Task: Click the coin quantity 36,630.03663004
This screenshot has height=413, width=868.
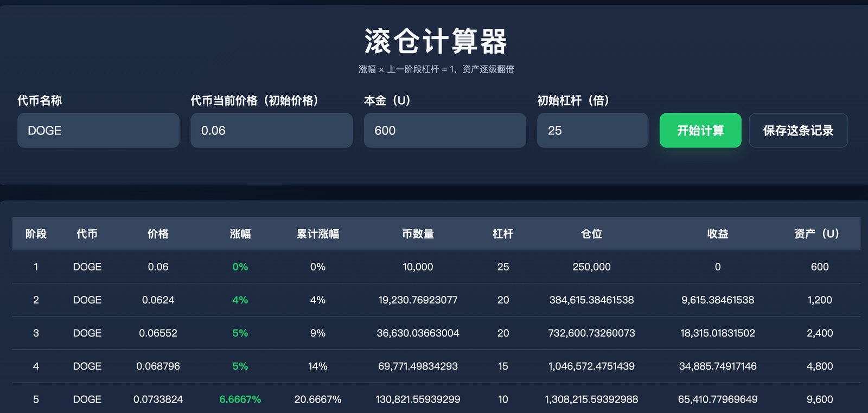Action: (418, 333)
